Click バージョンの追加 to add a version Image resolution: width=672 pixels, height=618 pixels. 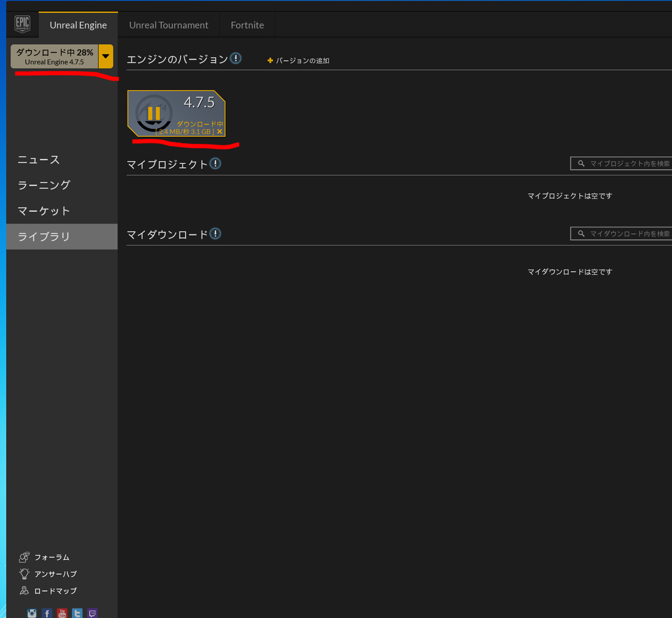point(298,61)
